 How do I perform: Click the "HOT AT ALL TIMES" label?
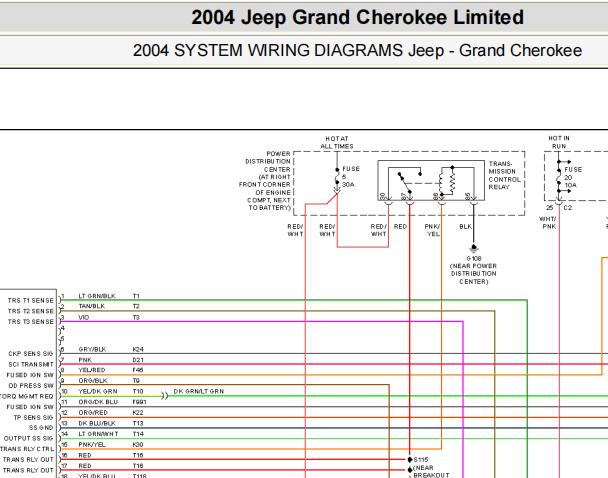tap(337, 142)
